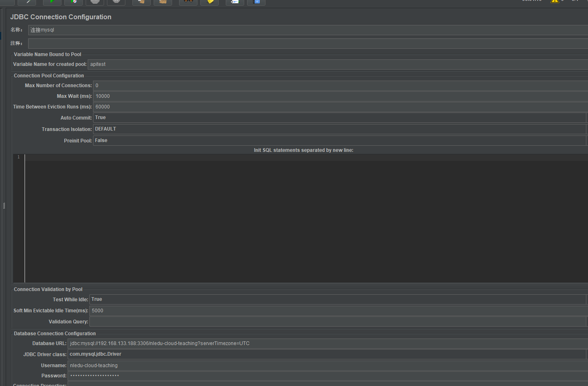Clear the current results with the broom icon
Viewport: 588px width, 386px height.
point(141,2)
